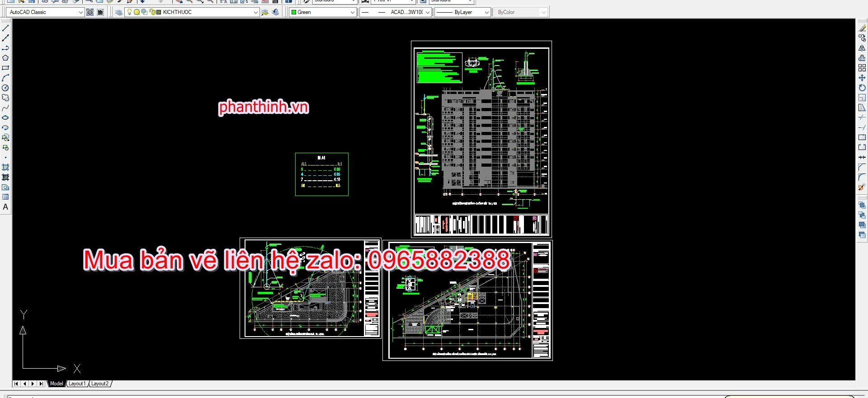Viewport: 868px width, 398px height.
Task: Click the Break at Point tool
Action: (x=862, y=137)
